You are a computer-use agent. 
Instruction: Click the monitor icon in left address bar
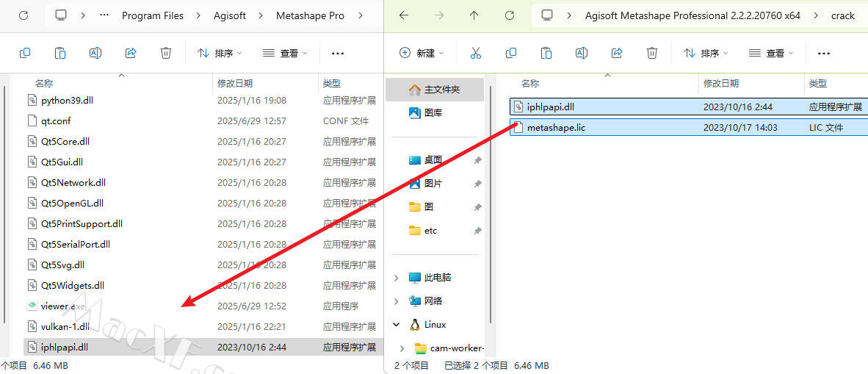click(62, 15)
